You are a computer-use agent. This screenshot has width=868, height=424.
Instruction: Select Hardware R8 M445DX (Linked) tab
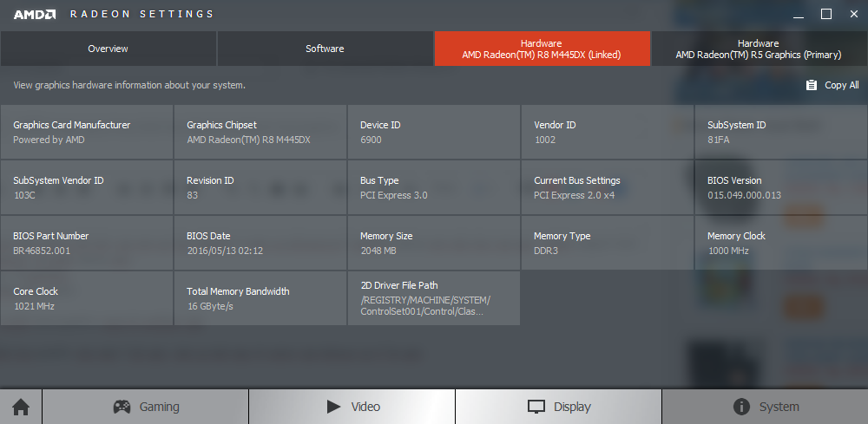tap(542, 49)
